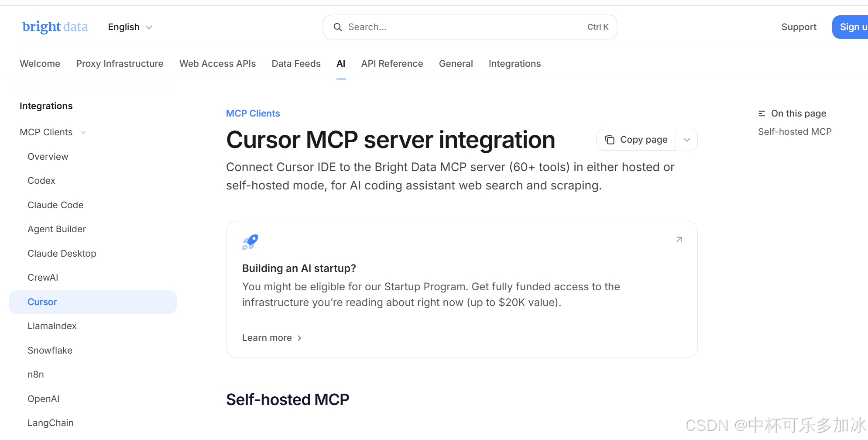Screen dimensions: 868x440
Task: Follow the Learn more link
Action: click(x=272, y=338)
